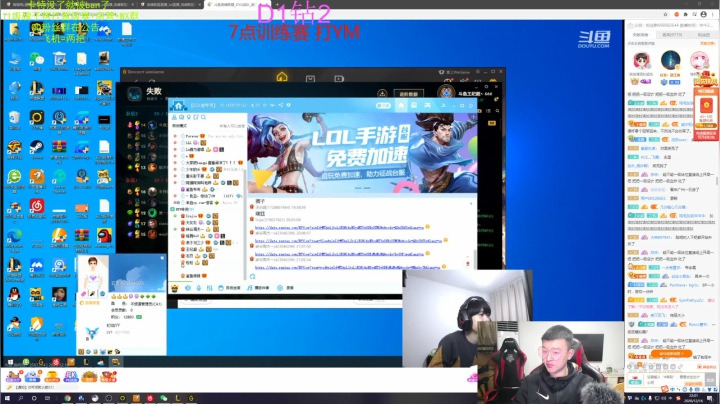Image resolution: width=720 pixels, height=404 pixels.
Task: Click mixer settings icon in YY bottom bar
Action: [x=209, y=288]
